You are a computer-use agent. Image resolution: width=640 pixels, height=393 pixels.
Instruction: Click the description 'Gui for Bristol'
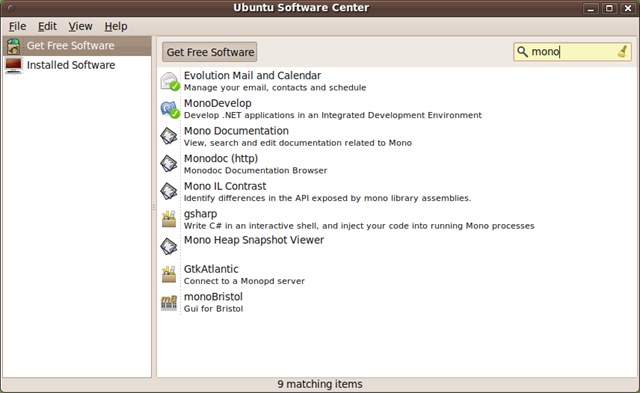213,309
